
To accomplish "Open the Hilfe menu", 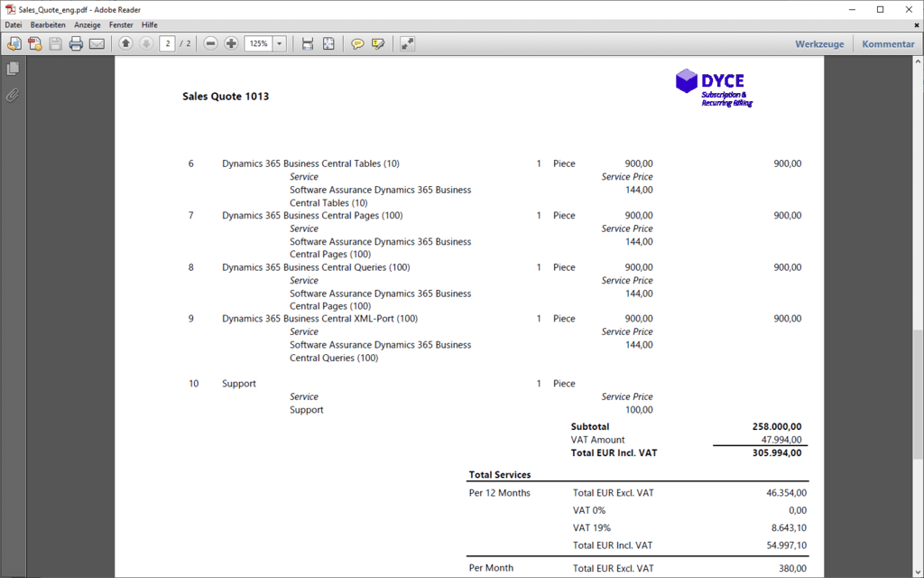I will (x=150, y=24).
